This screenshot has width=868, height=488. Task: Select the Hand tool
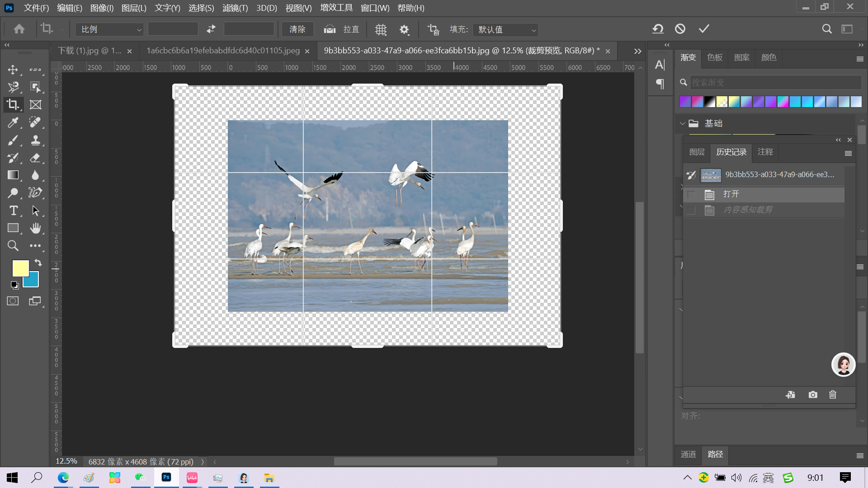[35, 228]
